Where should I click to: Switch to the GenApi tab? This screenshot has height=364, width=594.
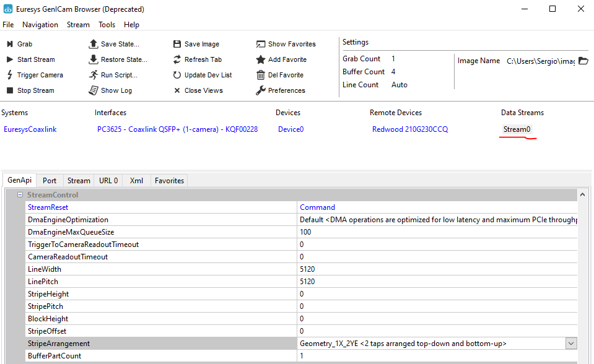point(19,180)
